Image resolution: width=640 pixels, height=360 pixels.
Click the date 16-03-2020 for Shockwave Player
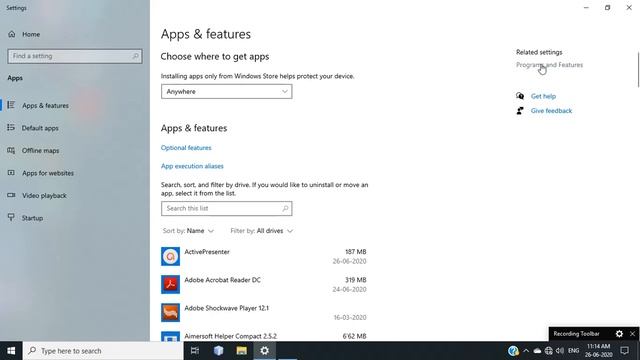350,318
